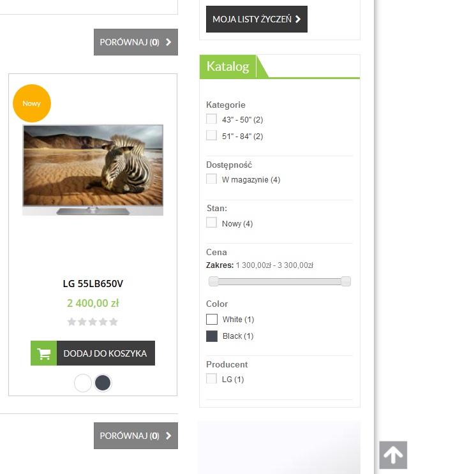Viewport: 476px width, 474px height.
Task: Click the chevron on the upper Porównaj button
Action: coord(168,42)
